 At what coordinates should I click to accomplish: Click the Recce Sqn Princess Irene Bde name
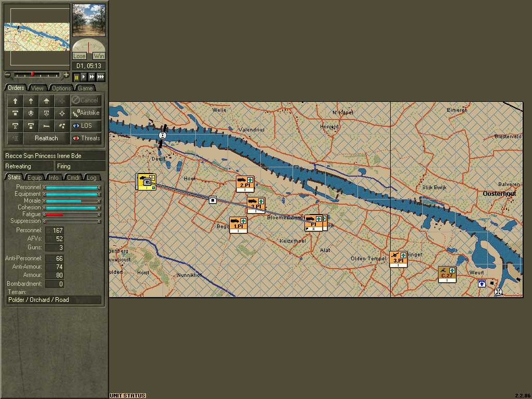click(55, 156)
